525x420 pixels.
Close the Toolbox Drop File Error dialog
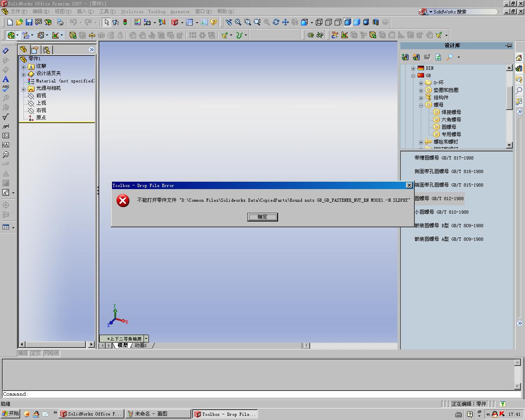409,185
